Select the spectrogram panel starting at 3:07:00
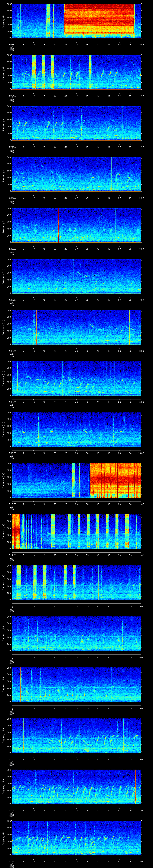This screenshot has height=868, width=153. 77,327
